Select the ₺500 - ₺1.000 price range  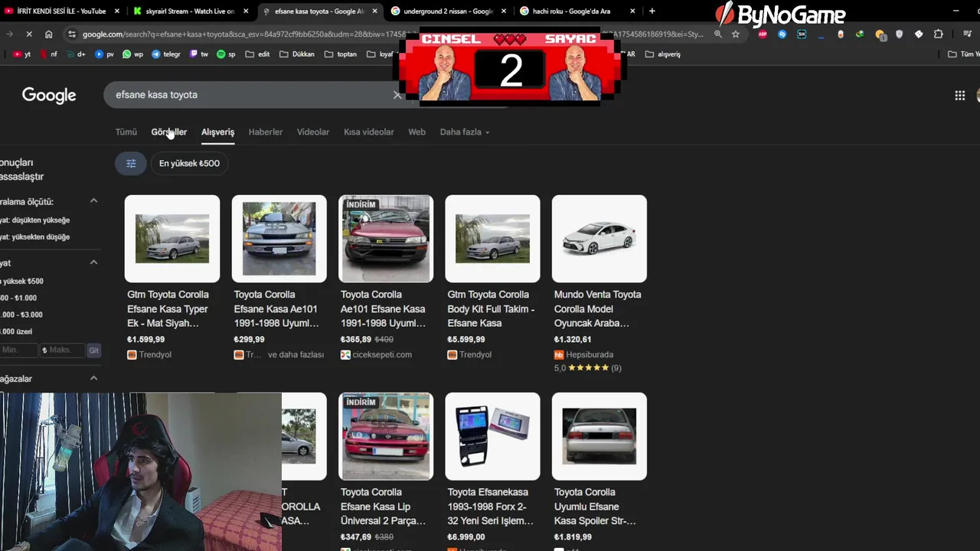pos(18,298)
